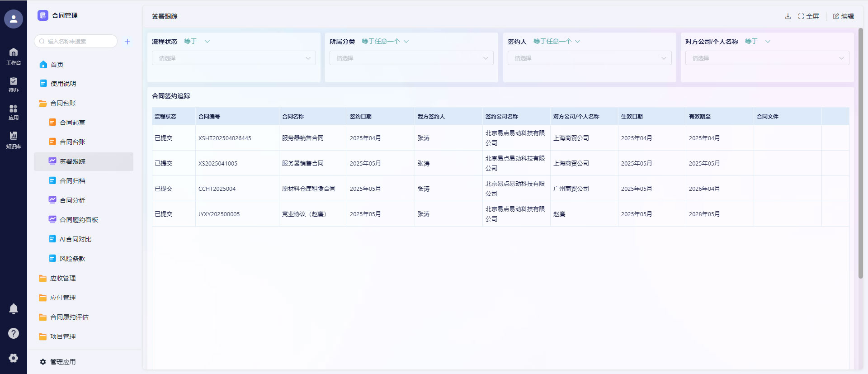Image resolution: width=868 pixels, height=374 pixels.
Task: Change the 签约人 operator 等于任意一个
Action: (556, 42)
